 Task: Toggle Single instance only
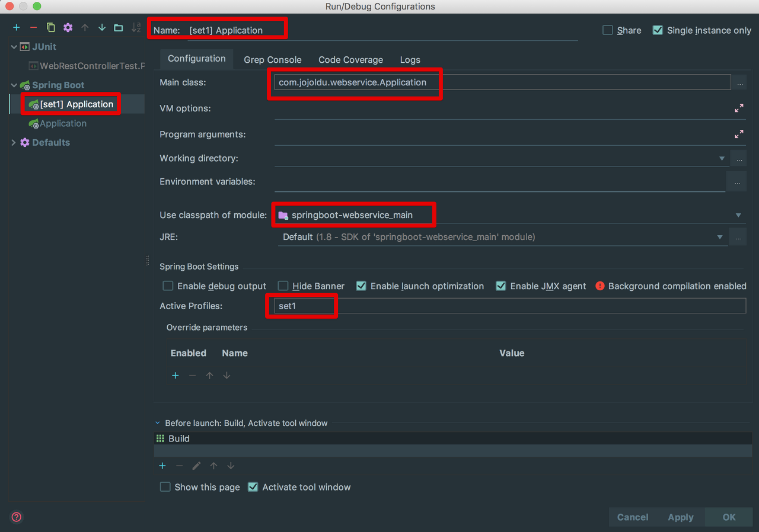tap(658, 30)
